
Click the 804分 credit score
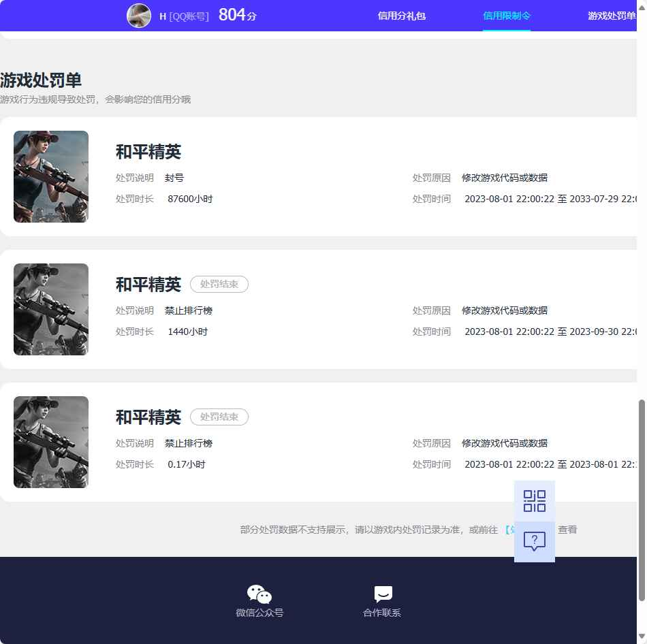[x=238, y=15]
